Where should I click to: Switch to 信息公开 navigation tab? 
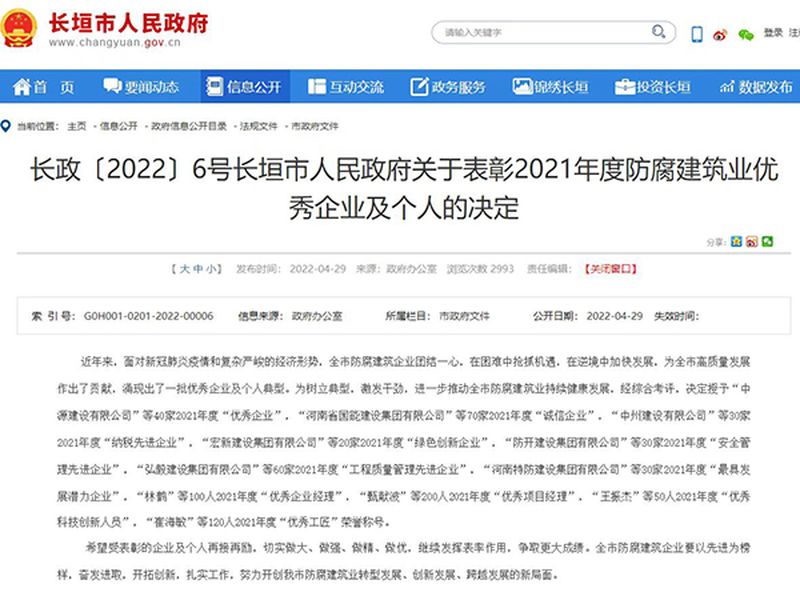[243, 87]
